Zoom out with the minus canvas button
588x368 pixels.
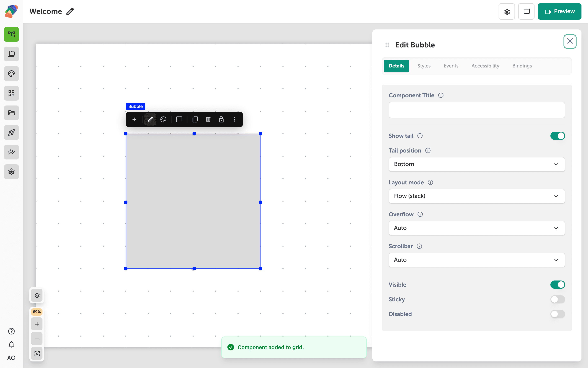coord(37,339)
